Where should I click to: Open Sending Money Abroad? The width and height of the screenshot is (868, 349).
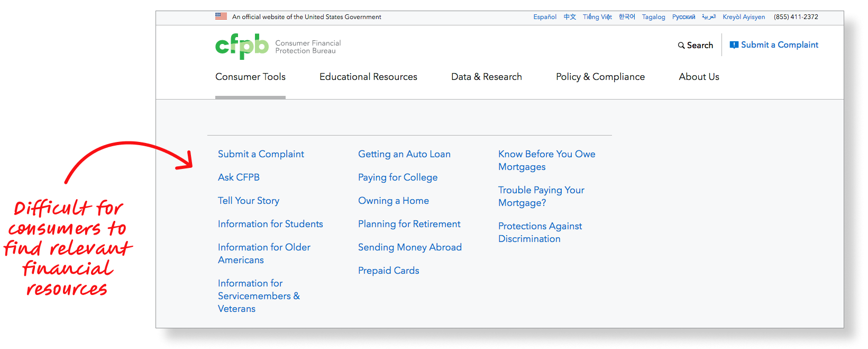(x=410, y=247)
